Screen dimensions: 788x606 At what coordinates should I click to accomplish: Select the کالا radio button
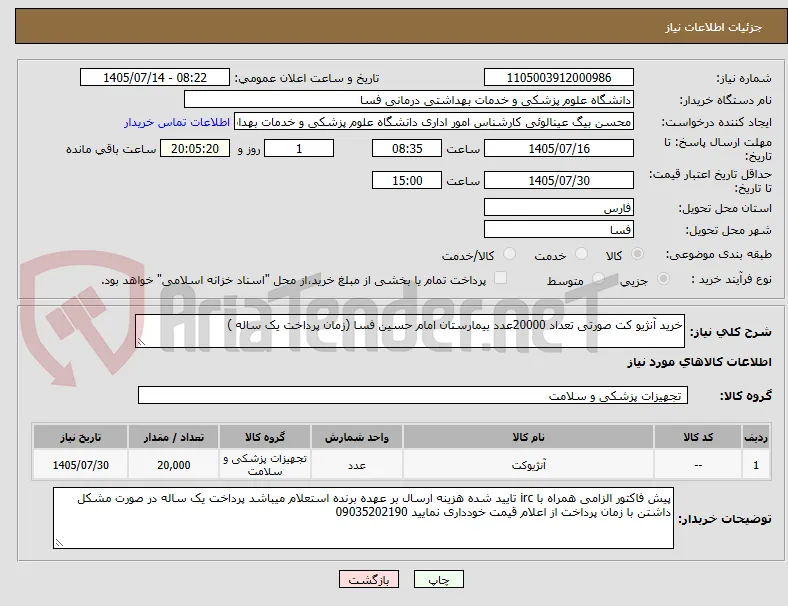click(x=637, y=254)
